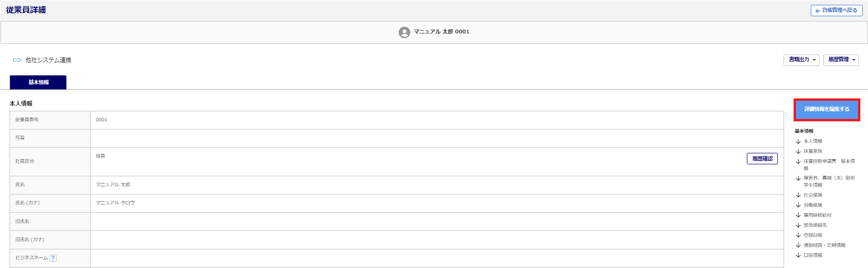Click the arrow icon beside 扶養家族
The width and height of the screenshot is (868, 268).
pyautogui.click(x=798, y=151)
